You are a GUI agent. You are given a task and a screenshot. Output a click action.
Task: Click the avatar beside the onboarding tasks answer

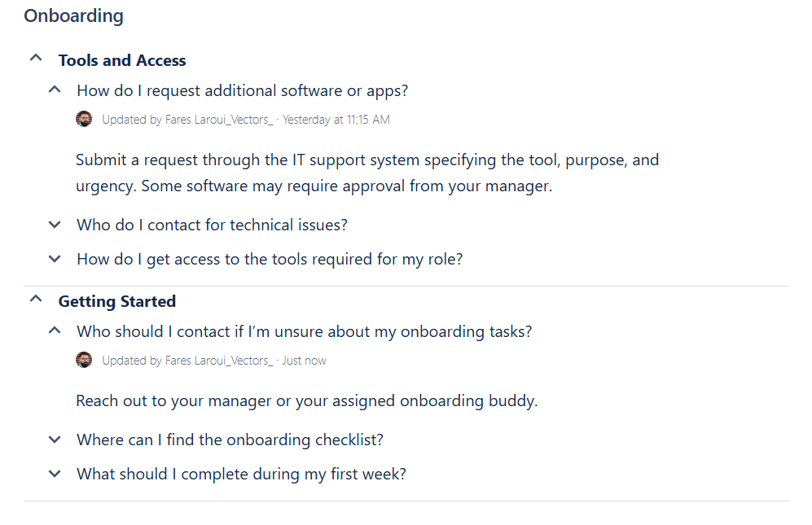click(x=84, y=359)
